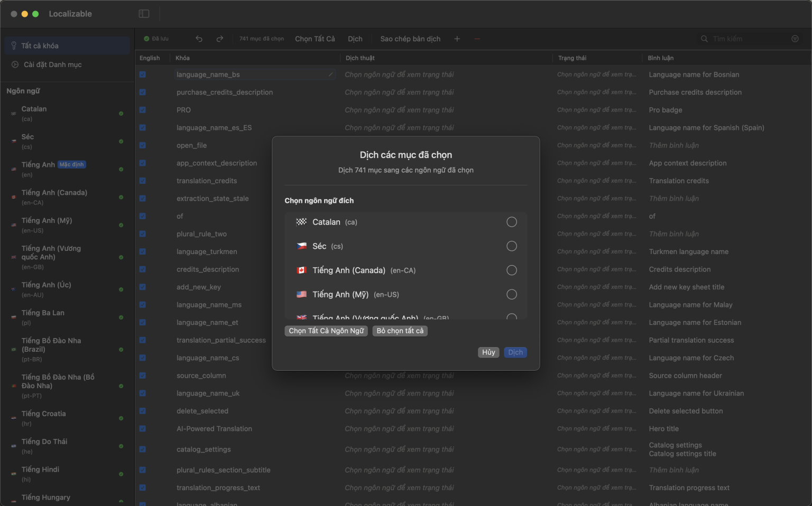Click the undo arrow in toolbar

tap(199, 39)
